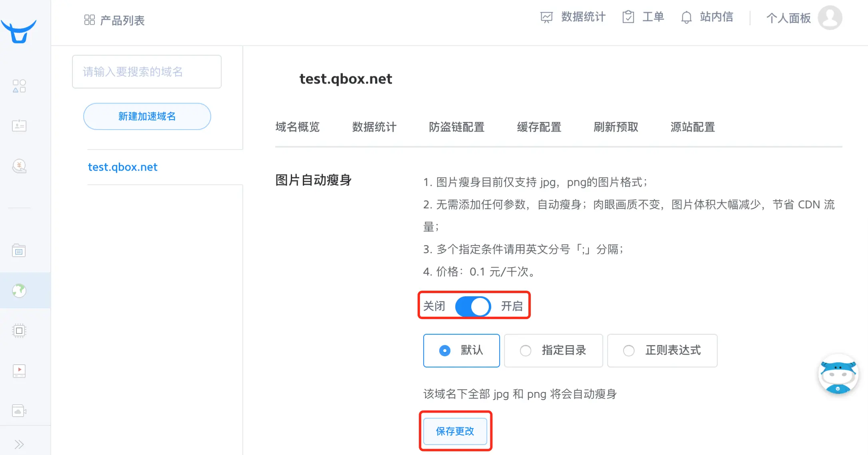Switch to the 缓存配置 tab
The width and height of the screenshot is (868, 455).
coord(539,127)
